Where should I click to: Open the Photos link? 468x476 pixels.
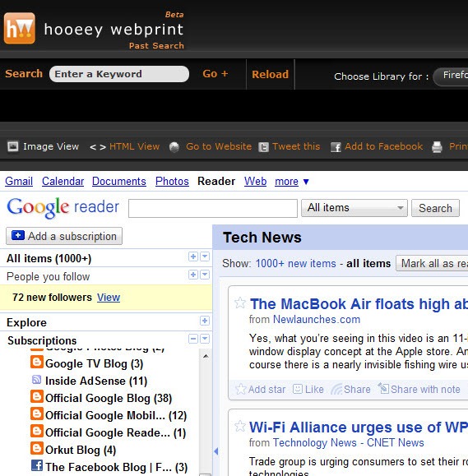172,182
